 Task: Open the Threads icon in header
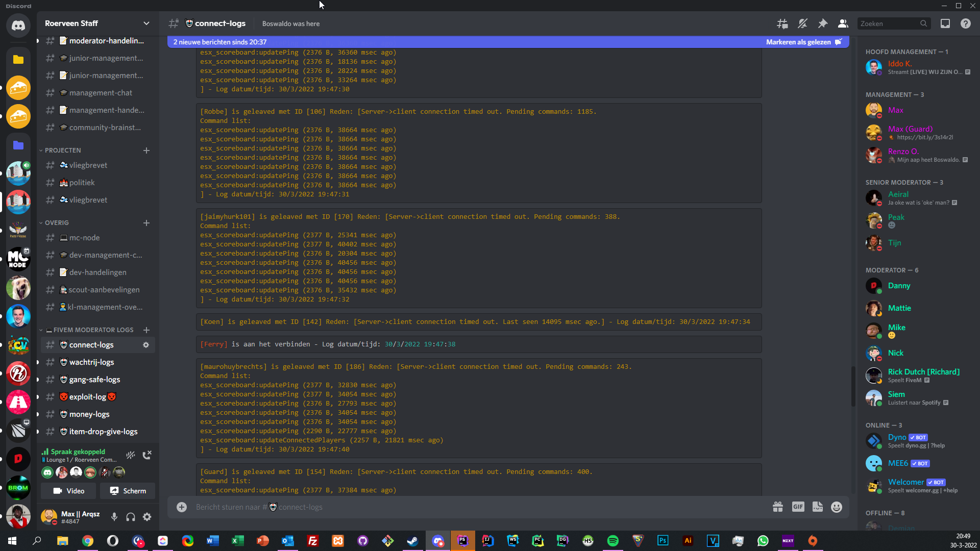[782, 23]
